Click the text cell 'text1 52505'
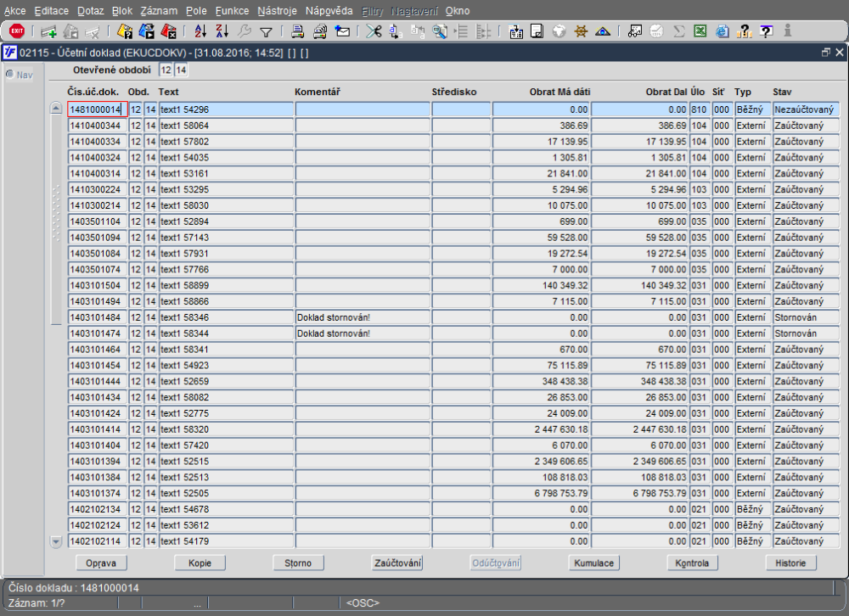 coord(226,493)
